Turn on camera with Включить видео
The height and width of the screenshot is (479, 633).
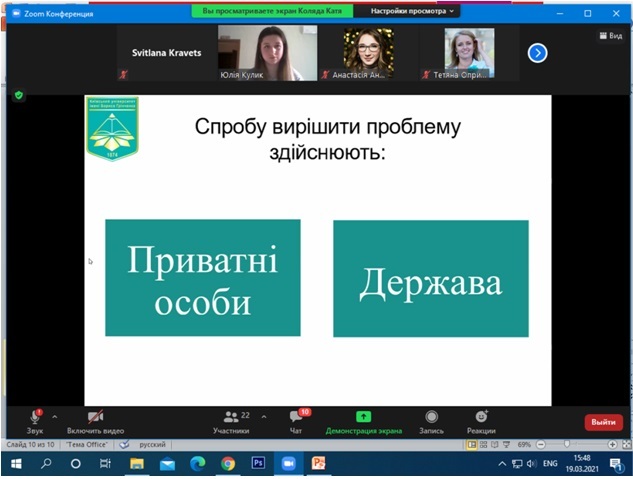tap(97, 418)
